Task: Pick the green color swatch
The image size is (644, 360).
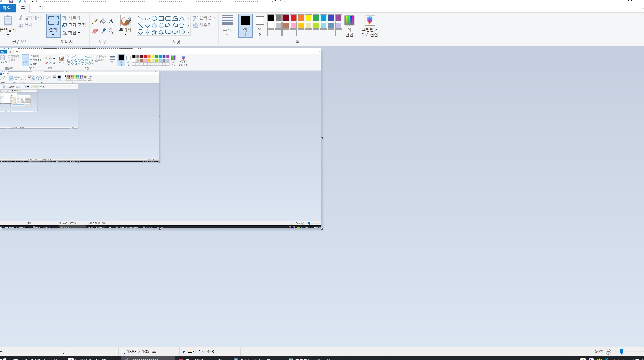Action: coord(316,18)
